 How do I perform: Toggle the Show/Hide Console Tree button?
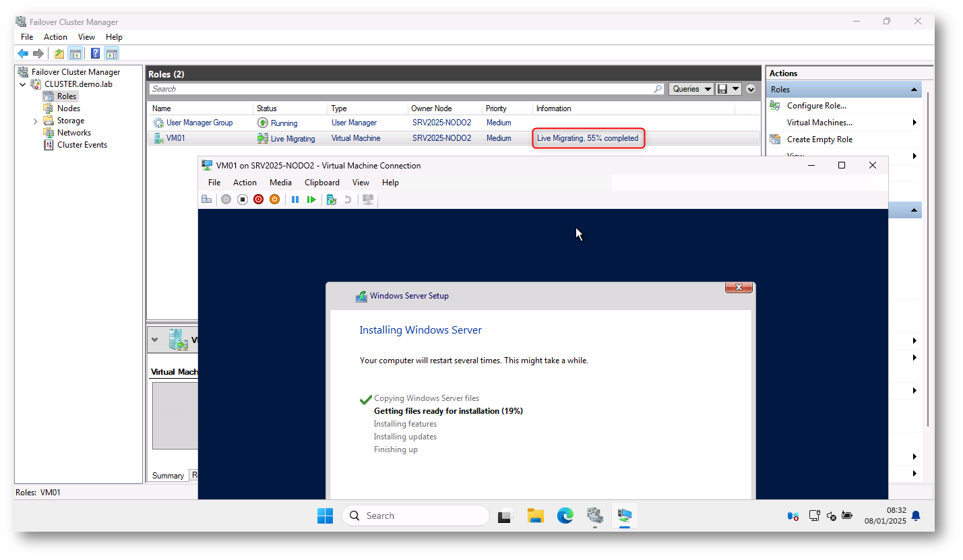[75, 54]
